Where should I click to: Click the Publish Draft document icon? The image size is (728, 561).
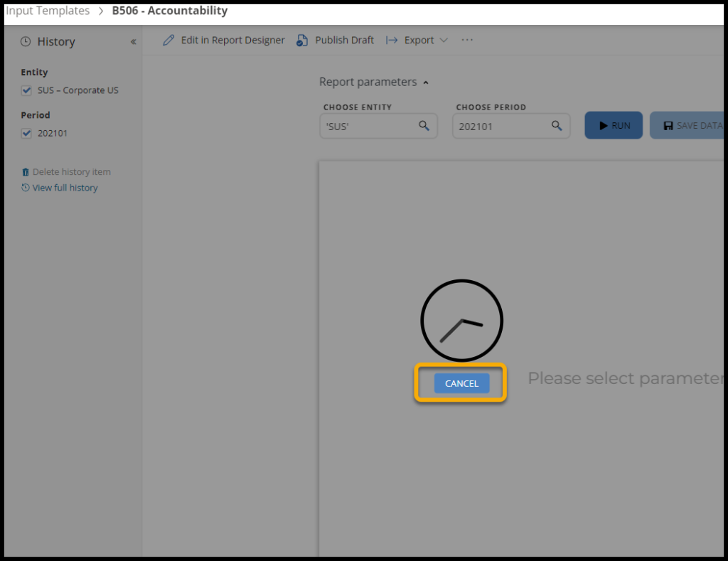tap(302, 41)
